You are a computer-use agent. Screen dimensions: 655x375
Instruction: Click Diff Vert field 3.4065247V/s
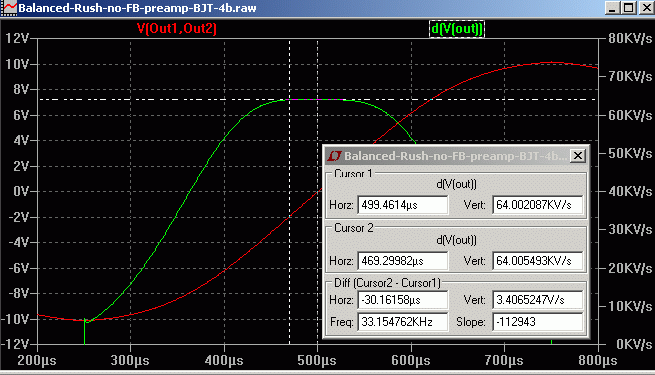[538, 300]
